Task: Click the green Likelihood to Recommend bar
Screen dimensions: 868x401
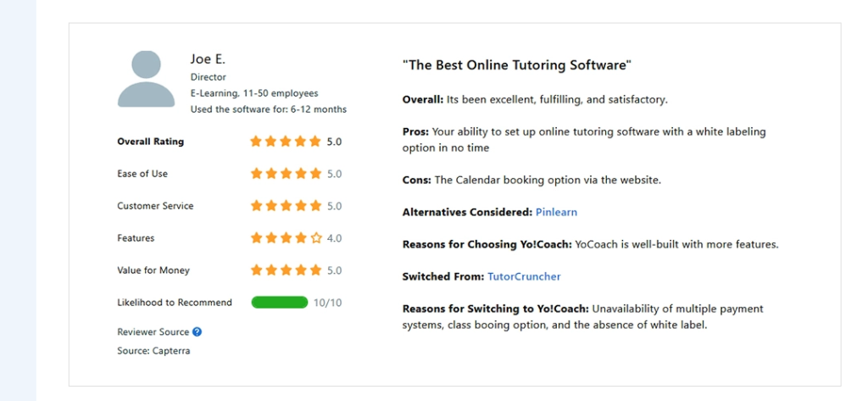Action: (280, 303)
